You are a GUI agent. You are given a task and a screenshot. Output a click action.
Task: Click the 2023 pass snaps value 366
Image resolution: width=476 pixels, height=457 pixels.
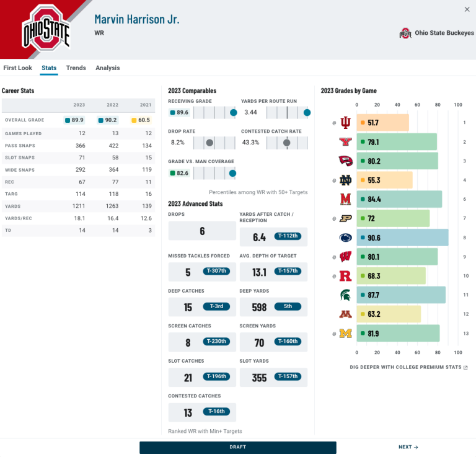coord(81,146)
